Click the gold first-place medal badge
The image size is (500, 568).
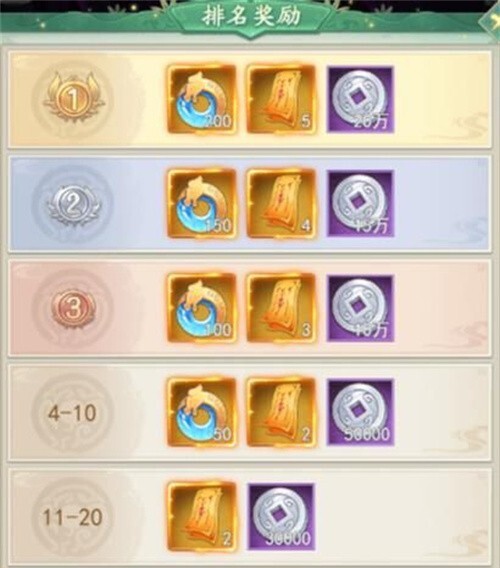click(x=74, y=98)
